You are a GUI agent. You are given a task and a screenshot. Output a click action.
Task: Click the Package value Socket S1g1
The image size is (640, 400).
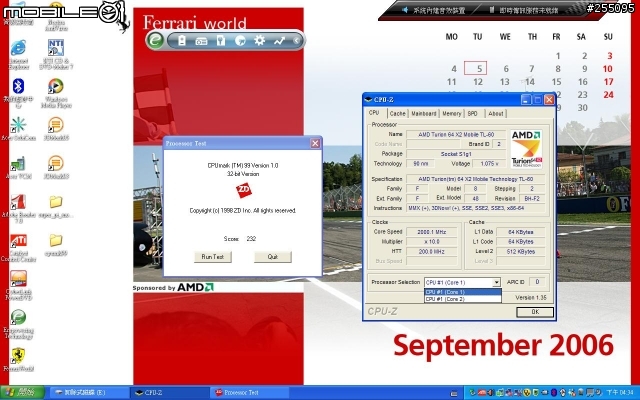[456, 154]
